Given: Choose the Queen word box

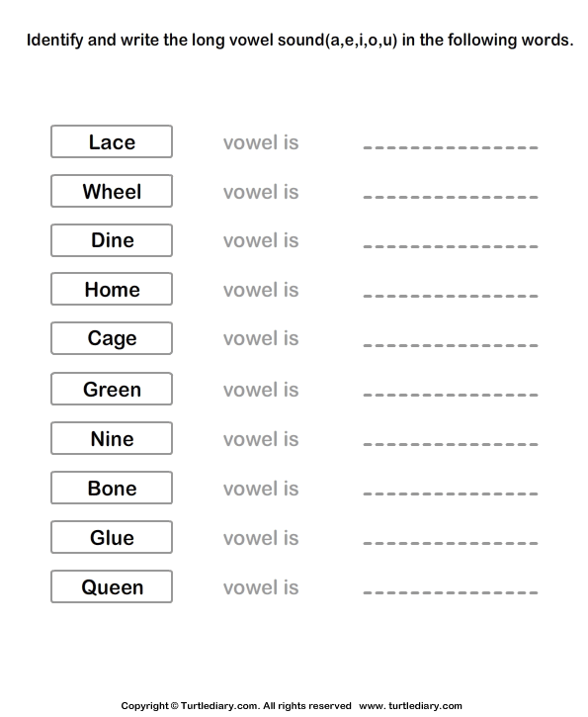Looking at the screenshot, I should pos(112,586).
